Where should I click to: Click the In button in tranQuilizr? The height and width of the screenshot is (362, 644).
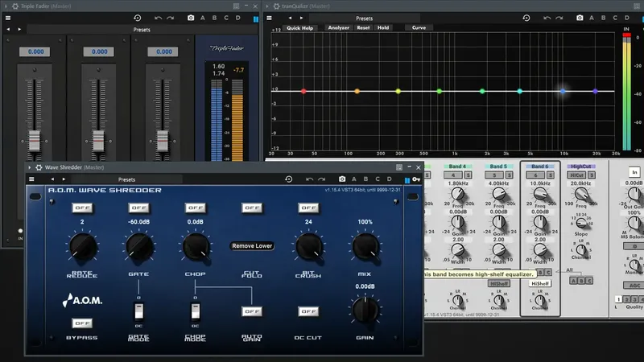click(634, 172)
